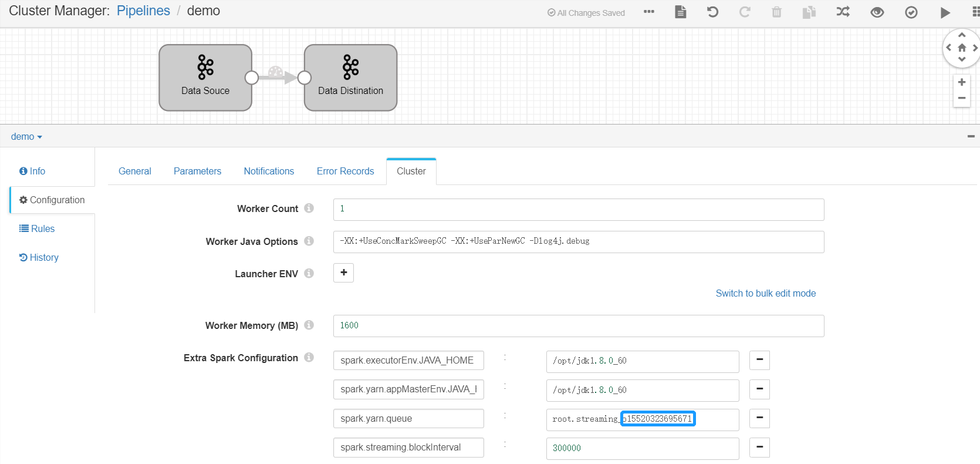Open the Pipelines breadcrumb link

pos(143,11)
